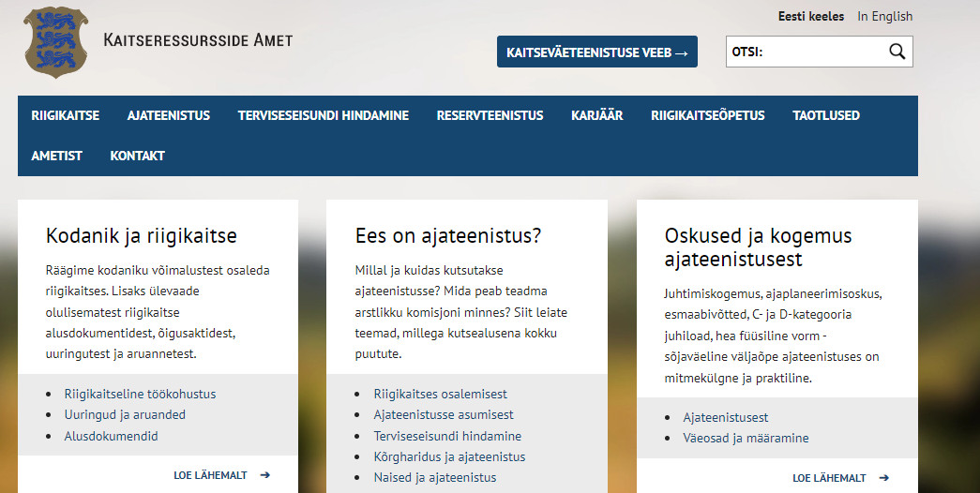Click the Väeosad ja määramine link
The image size is (980, 493).
[x=746, y=438]
